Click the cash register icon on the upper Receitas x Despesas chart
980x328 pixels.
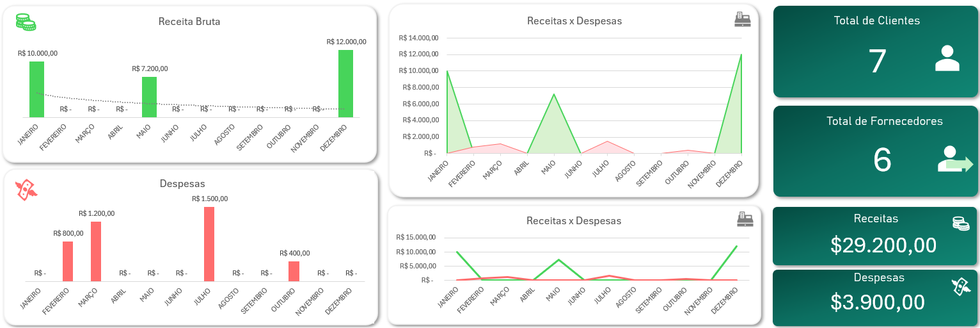pos(742,19)
